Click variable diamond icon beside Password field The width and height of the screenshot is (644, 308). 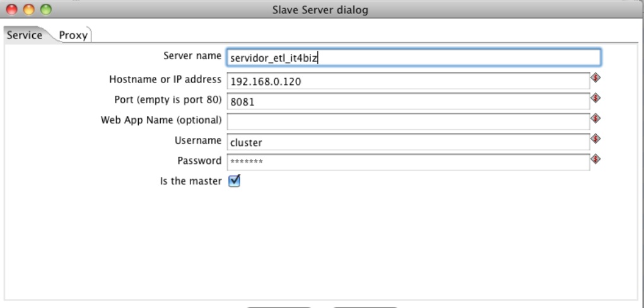(594, 159)
